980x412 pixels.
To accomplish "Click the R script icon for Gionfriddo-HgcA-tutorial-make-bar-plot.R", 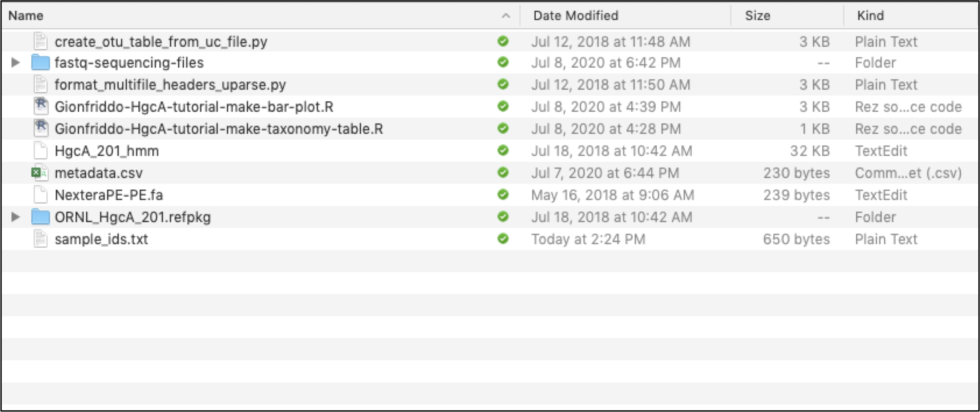I will 41,107.
